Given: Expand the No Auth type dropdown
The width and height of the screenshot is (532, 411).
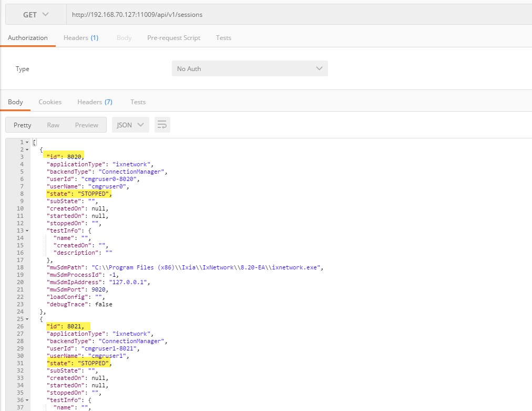Looking at the screenshot, I should coord(250,69).
